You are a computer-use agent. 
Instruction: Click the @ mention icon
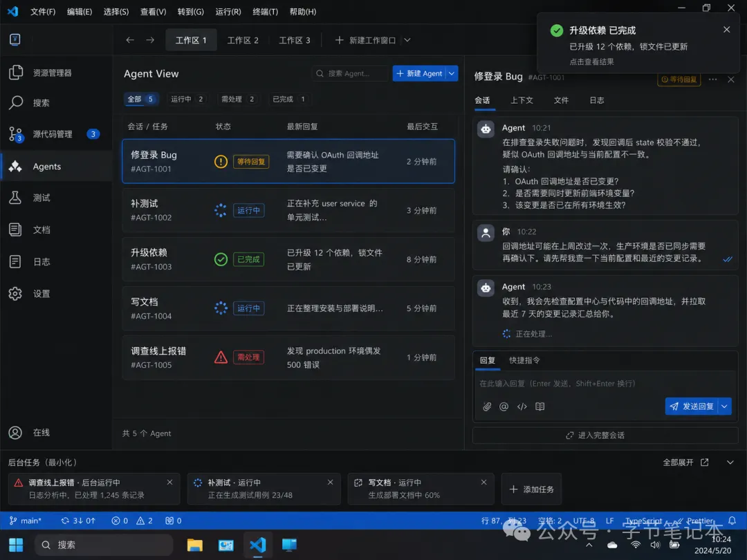(x=504, y=407)
